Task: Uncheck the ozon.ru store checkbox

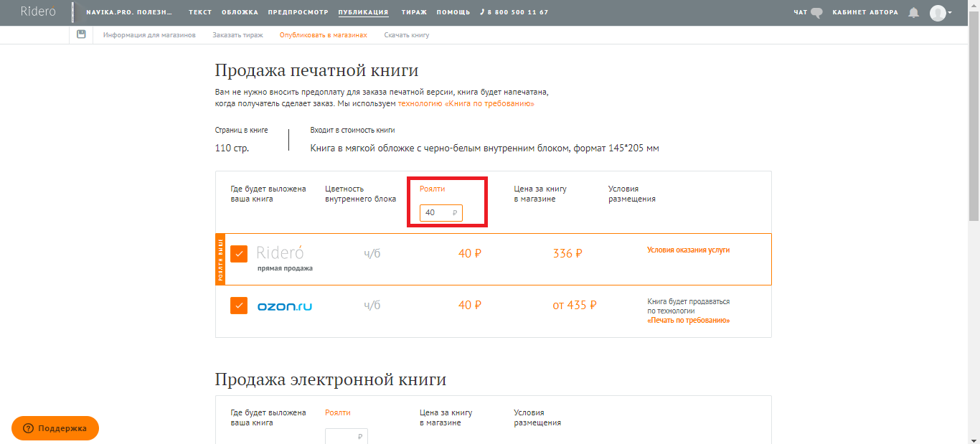Action: tap(239, 306)
